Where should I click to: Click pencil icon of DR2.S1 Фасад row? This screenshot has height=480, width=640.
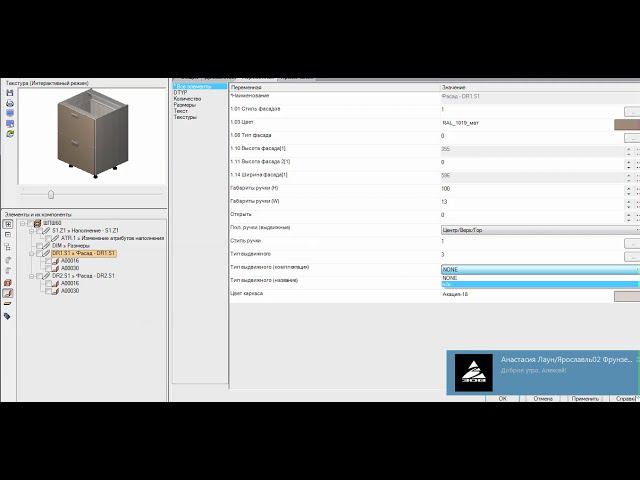47,276
